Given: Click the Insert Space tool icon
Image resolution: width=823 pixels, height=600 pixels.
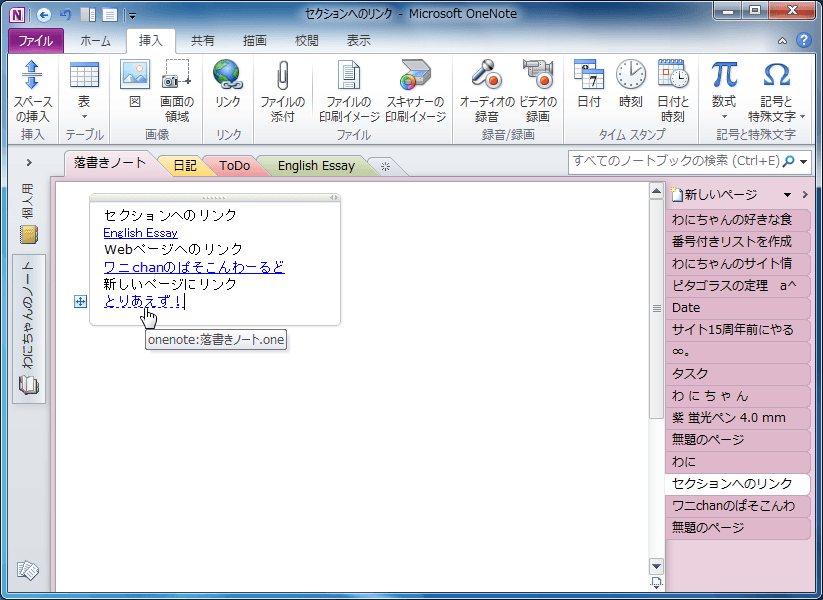Looking at the screenshot, I should [32, 75].
